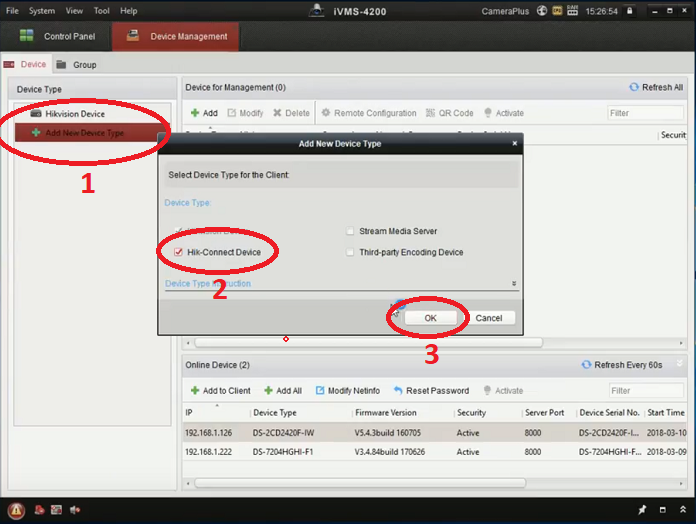696x524 pixels.
Task: Open the System menu
Action: point(42,11)
